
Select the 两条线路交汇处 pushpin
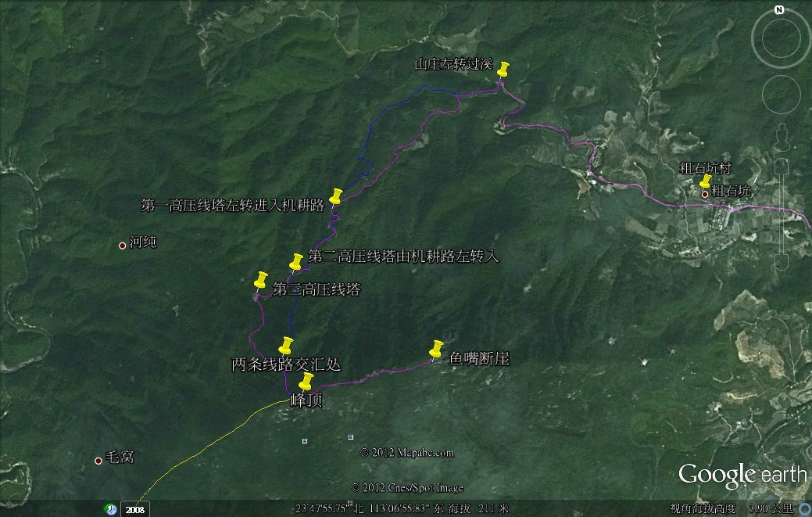pyautogui.click(x=286, y=345)
